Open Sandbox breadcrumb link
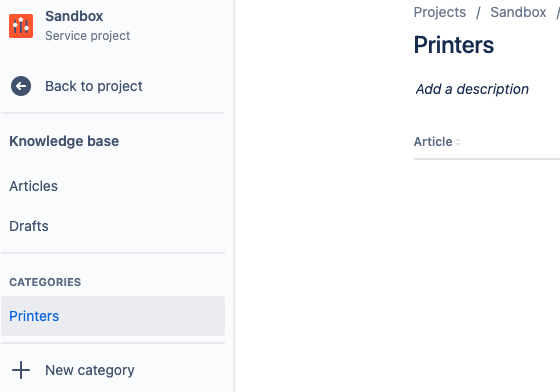Image resolution: width=560 pixels, height=392 pixels. 518,12
